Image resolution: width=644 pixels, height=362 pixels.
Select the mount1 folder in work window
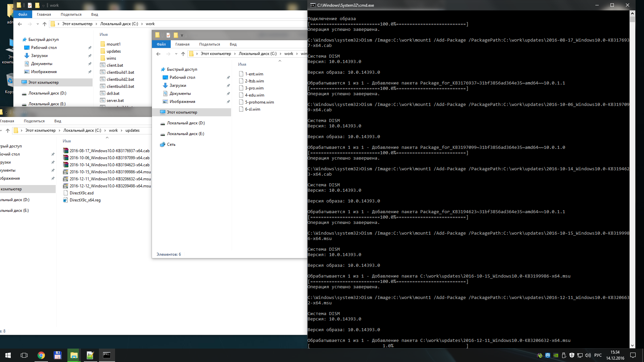click(110, 44)
